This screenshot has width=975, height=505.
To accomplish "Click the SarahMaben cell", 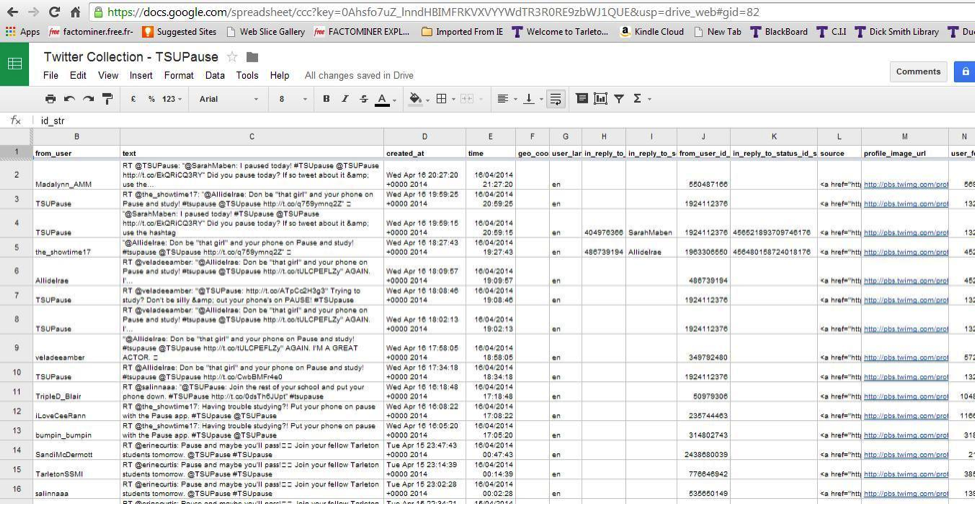I will [652, 223].
